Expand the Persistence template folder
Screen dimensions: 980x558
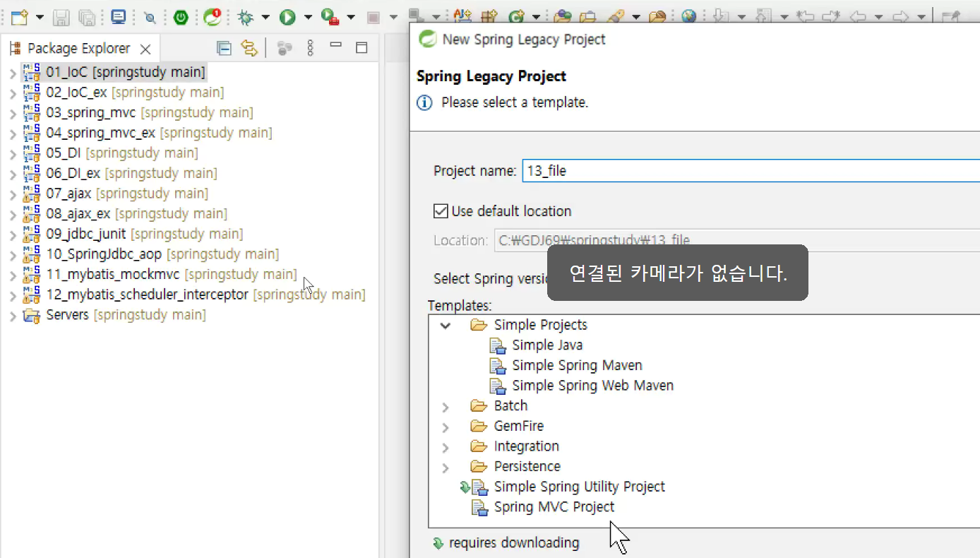[x=445, y=468]
